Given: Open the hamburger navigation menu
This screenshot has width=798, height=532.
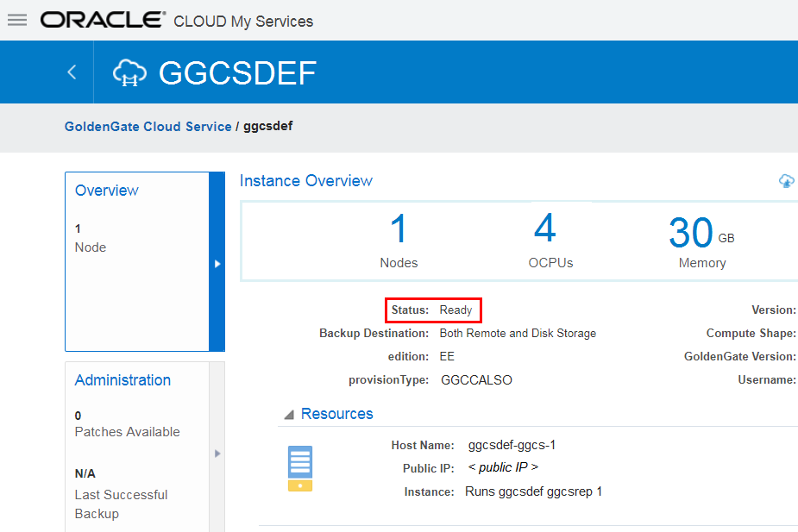Looking at the screenshot, I should click(x=16, y=20).
